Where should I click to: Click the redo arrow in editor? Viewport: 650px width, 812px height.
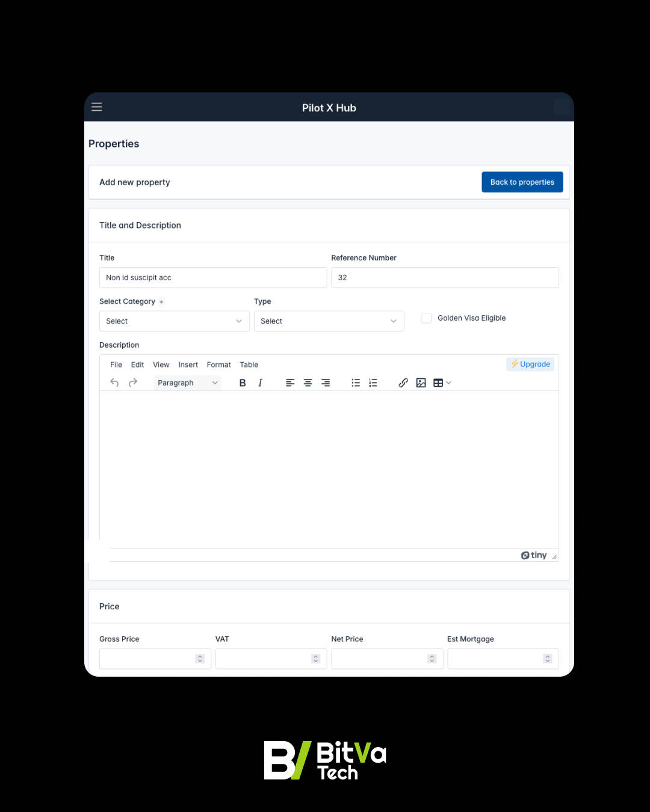[x=133, y=383]
